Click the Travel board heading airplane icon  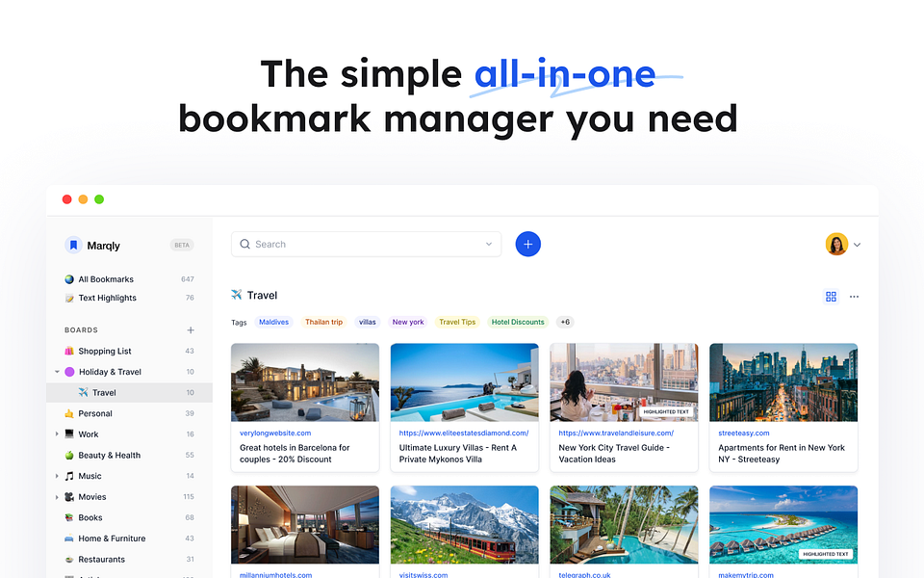point(237,295)
